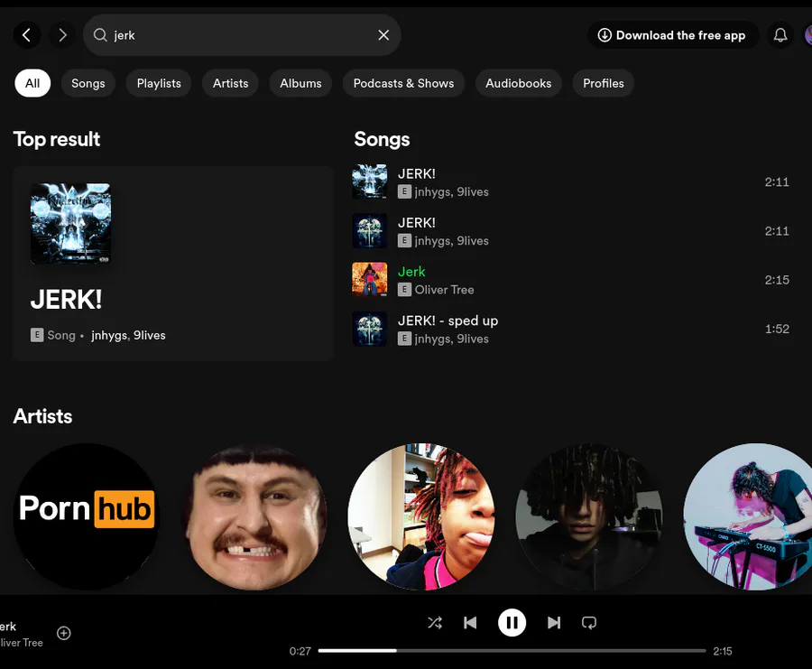This screenshot has width=812, height=669.
Task: Select the All filter chip
Action: pos(32,83)
